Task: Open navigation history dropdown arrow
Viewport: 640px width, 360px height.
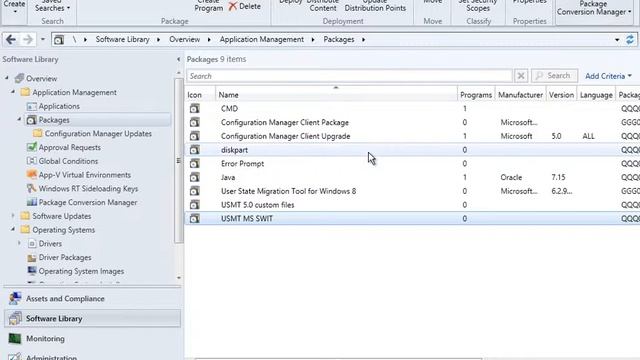Action: coord(43,40)
